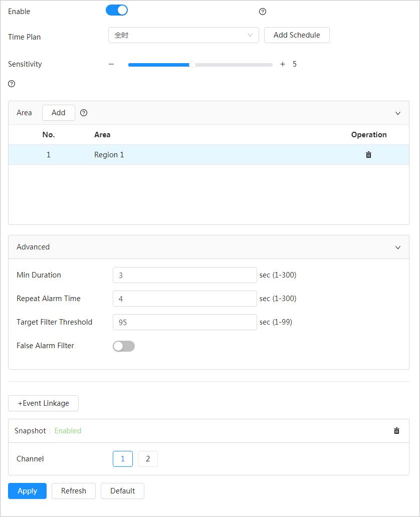This screenshot has width=420, height=517.
Task: Click the Refresh button
Action: tap(74, 491)
